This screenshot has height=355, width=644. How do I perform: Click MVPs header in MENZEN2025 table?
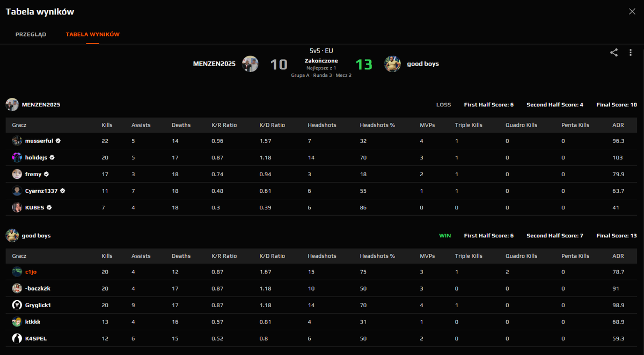point(427,125)
